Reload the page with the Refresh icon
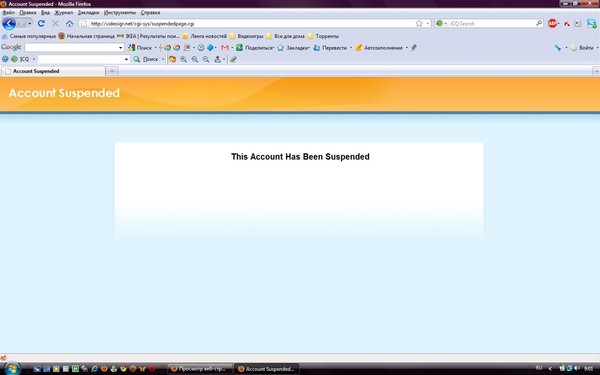This screenshot has height=375, width=600. click(41, 23)
